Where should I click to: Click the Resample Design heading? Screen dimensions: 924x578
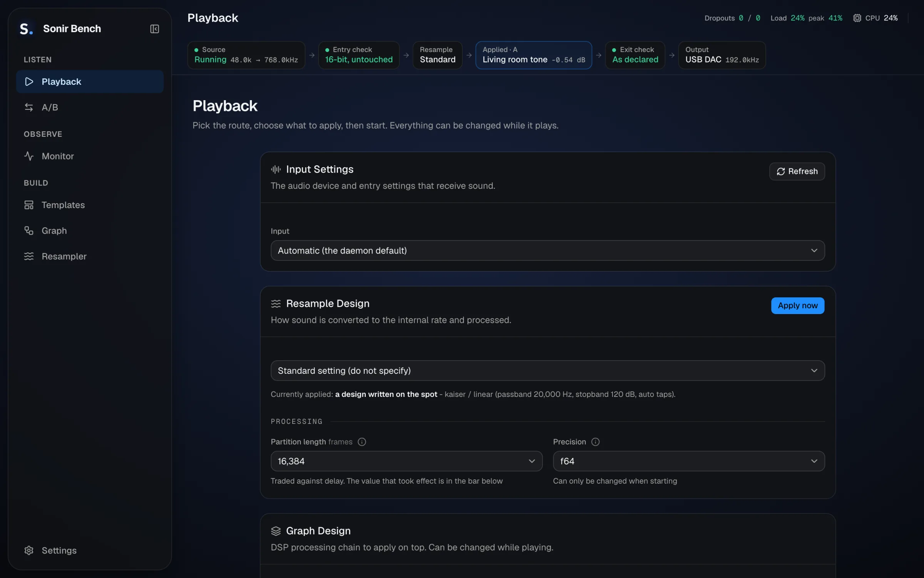tap(328, 304)
